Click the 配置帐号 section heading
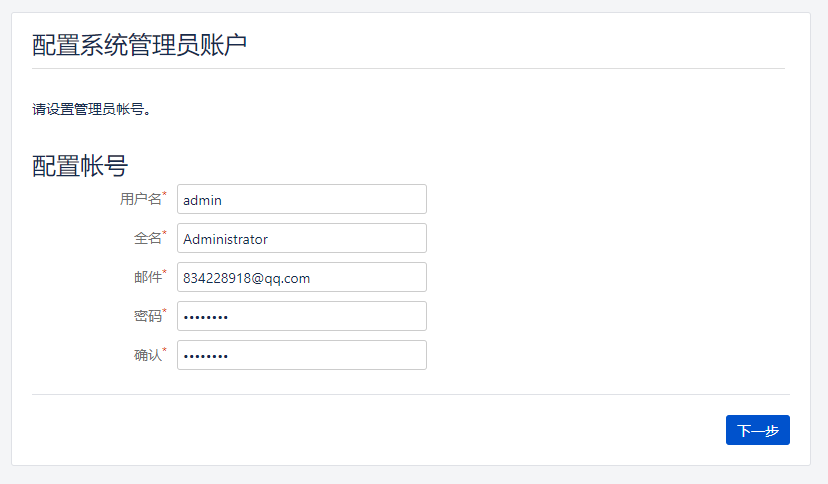828x484 pixels. pos(80,166)
